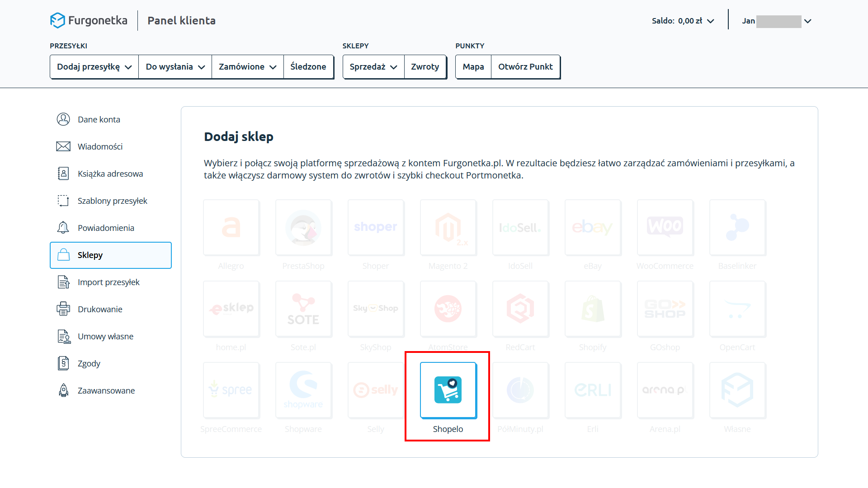Click the Sklepy shopping bag icon
This screenshot has height=488, width=868.
point(63,255)
